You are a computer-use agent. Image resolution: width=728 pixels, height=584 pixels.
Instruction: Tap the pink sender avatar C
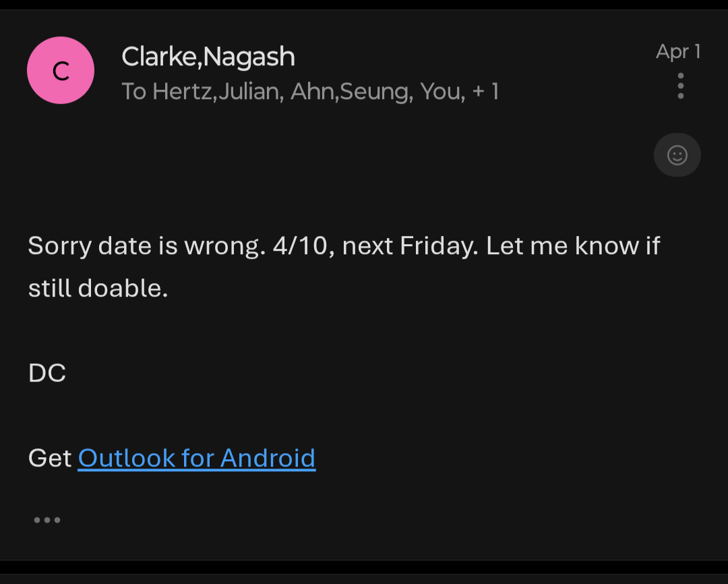61,70
